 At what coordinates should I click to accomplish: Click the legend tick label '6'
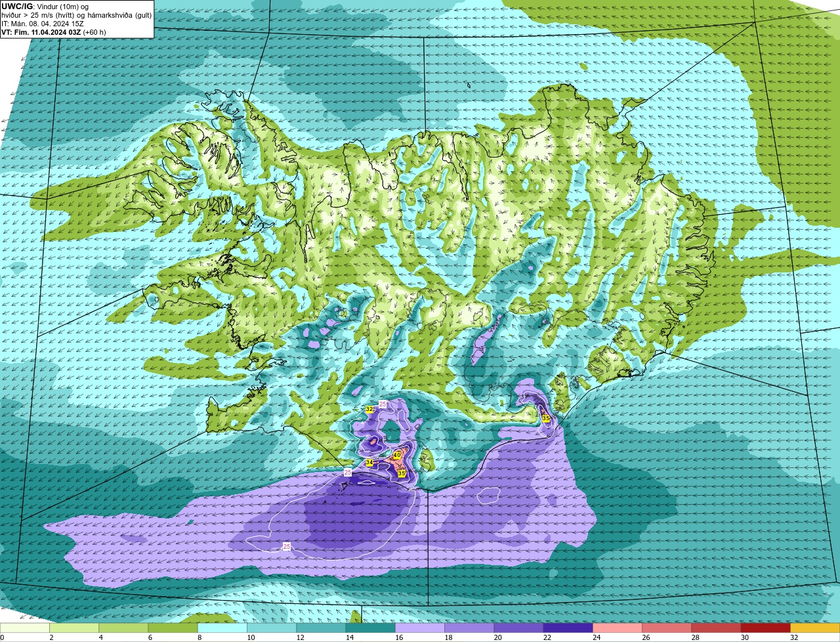149,637
